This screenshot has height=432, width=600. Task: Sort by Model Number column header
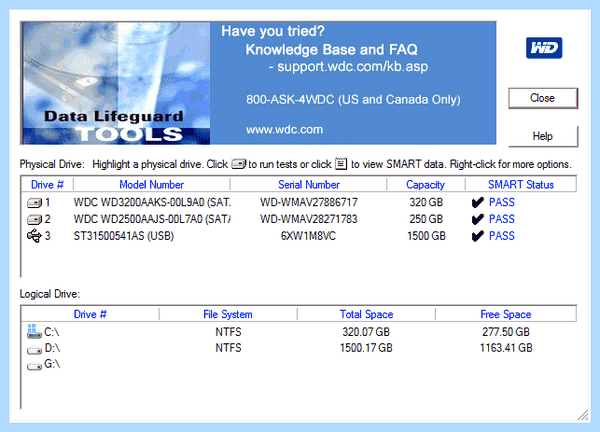(x=152, y=184)
